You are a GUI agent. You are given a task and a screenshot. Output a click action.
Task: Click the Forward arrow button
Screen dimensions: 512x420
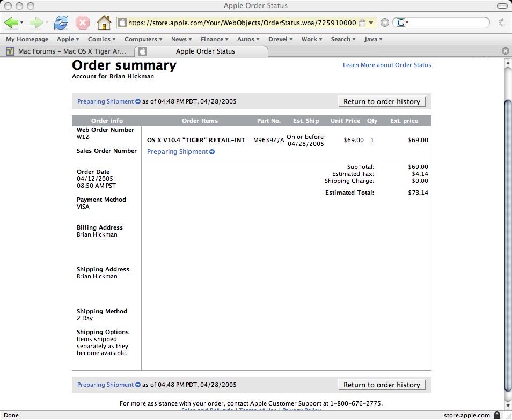pyautogui.click(x=36, y=23)
